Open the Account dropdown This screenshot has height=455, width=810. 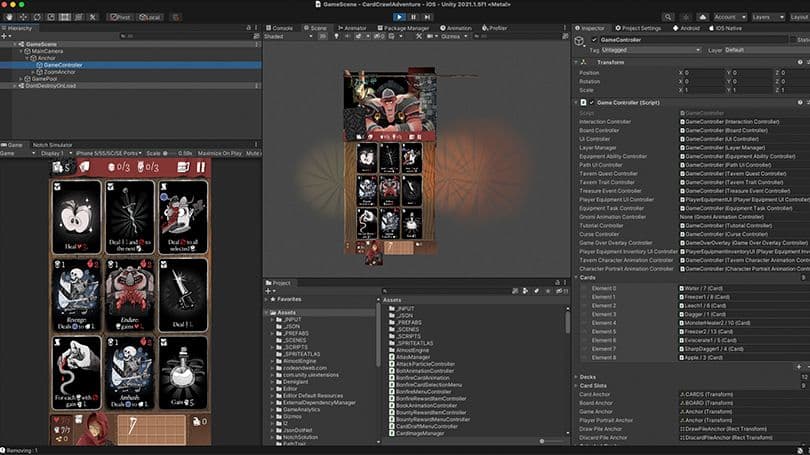(728, 17)
